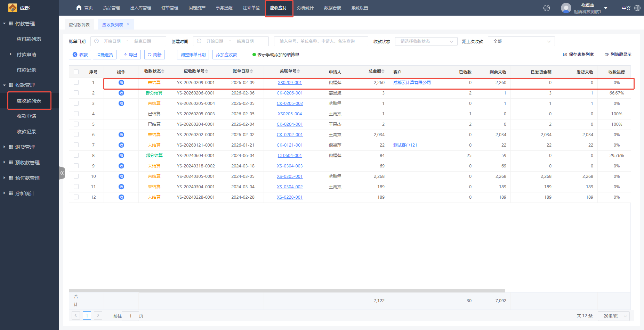The height and width of the screenshot is (330, 644).
Task: Switch to the 应付款列表 tab
Action: click(x=79, y=25)
